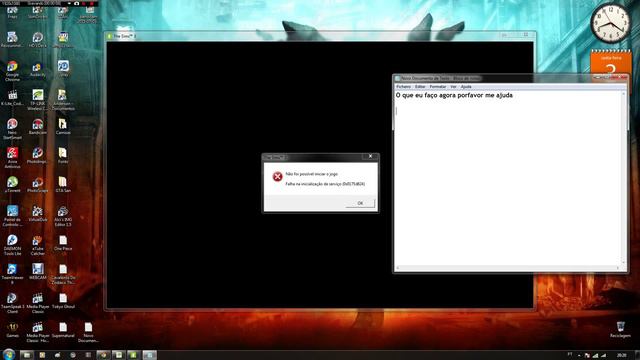Open the Supernatural file icon
Viewport: 640px width, 360px height.
click(63, 330)
